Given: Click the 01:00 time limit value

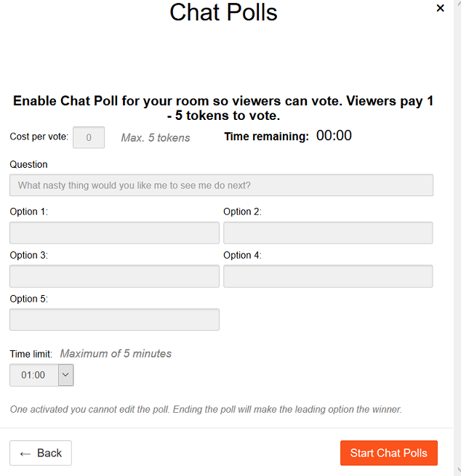Looking at the screenshot, I should (33, 375).
